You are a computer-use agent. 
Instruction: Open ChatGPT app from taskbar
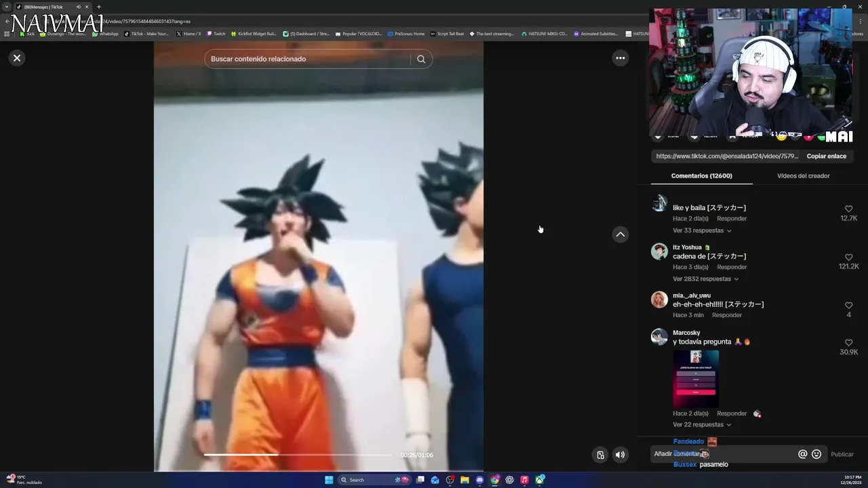(509, 480)
